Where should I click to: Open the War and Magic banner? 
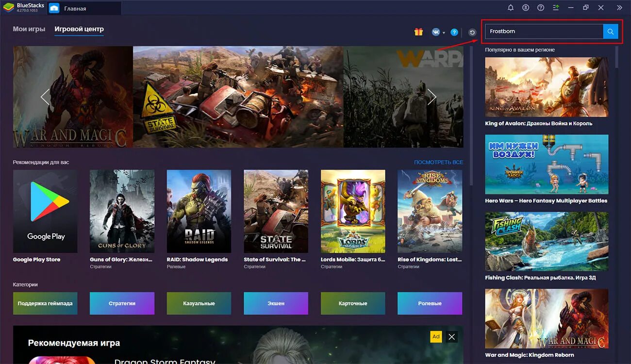(73, 97)
